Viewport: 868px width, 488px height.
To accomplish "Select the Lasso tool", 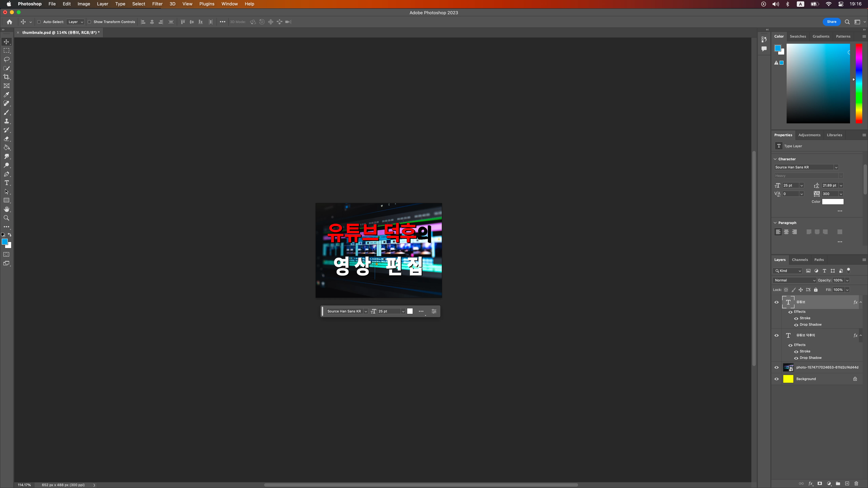I will tap(6, 60).
